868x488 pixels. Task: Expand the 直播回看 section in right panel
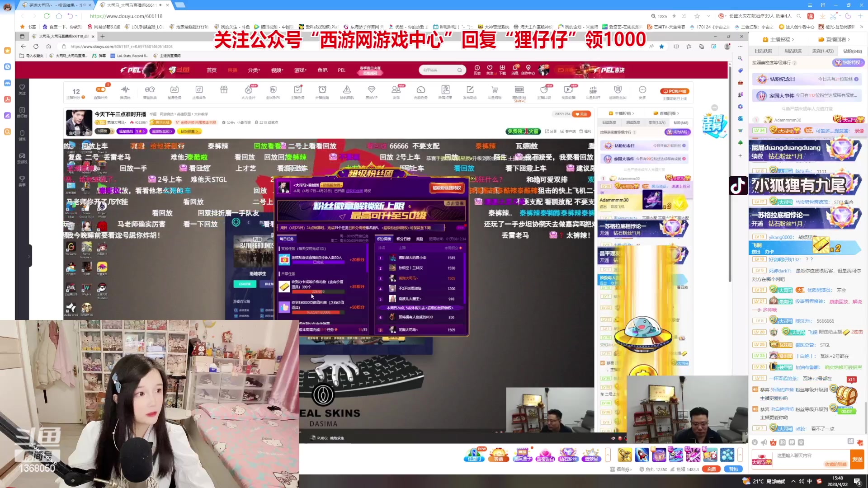[835, 39]
